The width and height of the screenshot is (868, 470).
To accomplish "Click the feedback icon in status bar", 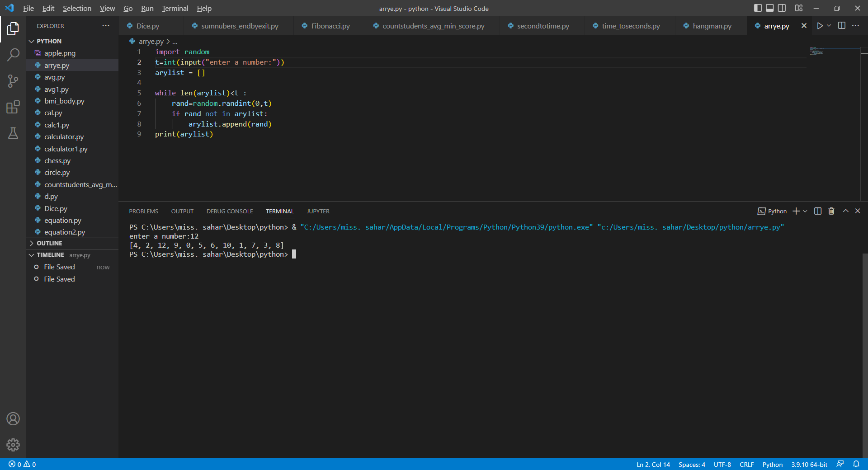I will (x=840, y=464).
